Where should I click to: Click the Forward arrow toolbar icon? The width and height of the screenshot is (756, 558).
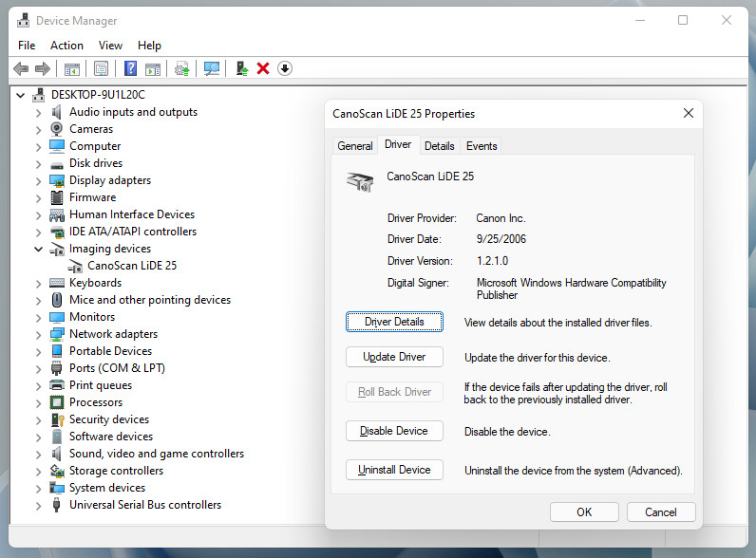[x=43, y=69]
